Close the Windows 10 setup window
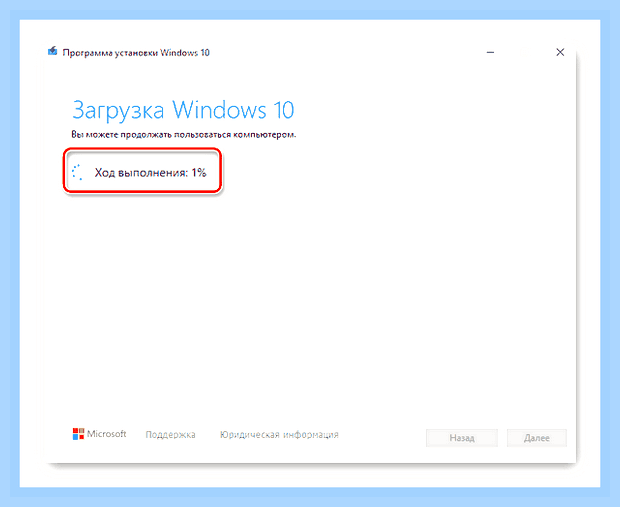 coord(560,52)
